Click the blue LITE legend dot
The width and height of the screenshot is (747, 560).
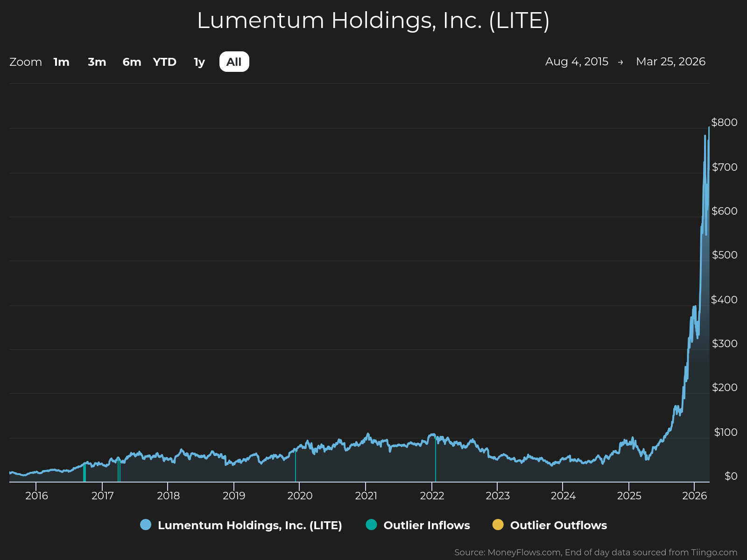point(146,525)
